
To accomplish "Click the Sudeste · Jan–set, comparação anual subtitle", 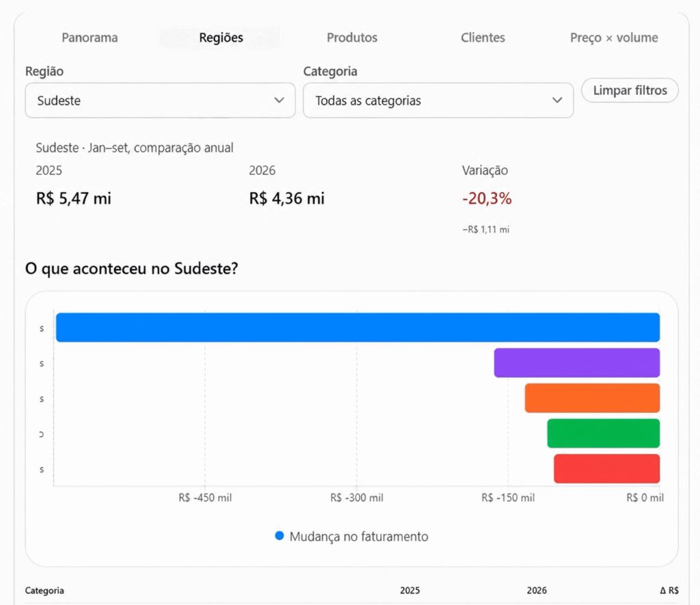I will (x=135, y=148).
